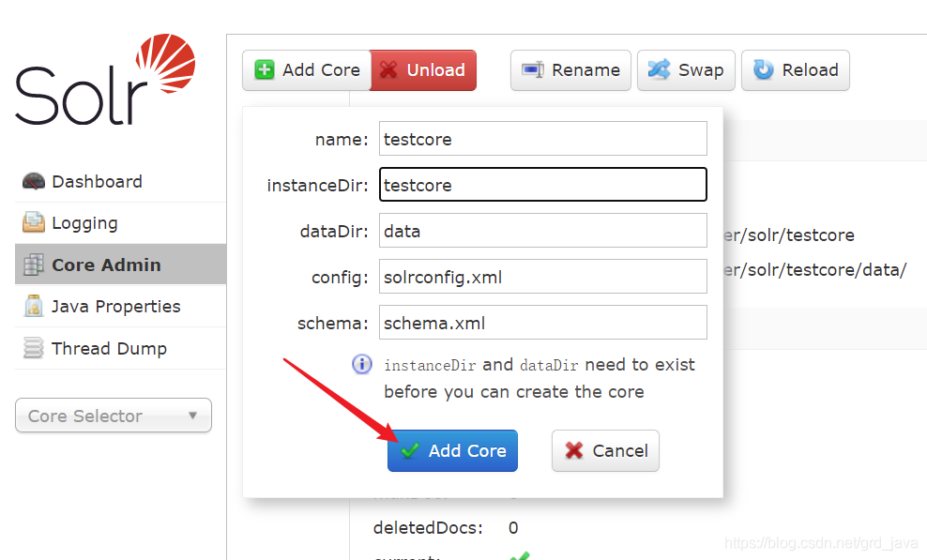Click the Reload button
Image resolution: width=927 pixels, height=560 pixels.
[795, 70]
